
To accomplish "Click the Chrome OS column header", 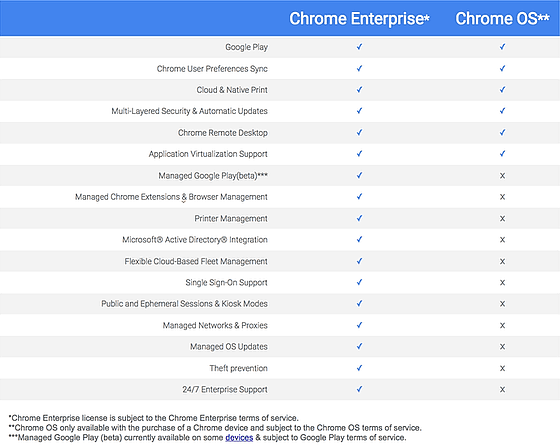I will coord(502,19).
